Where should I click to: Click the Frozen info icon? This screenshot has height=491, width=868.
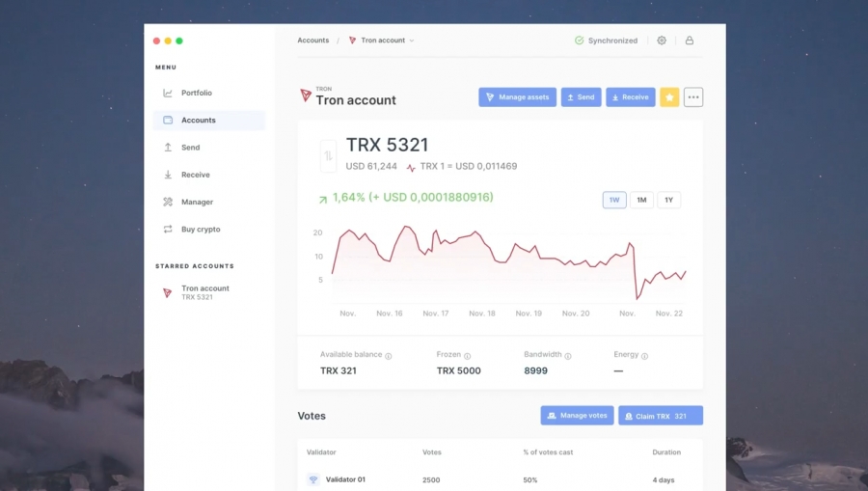467,356
